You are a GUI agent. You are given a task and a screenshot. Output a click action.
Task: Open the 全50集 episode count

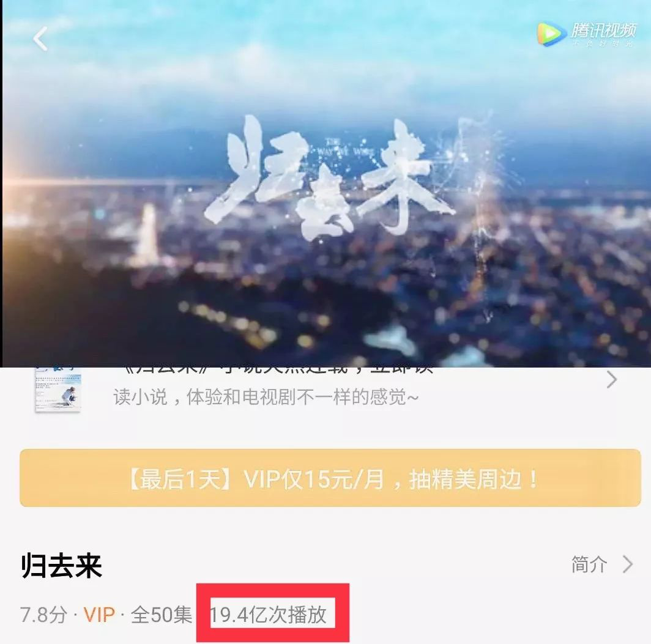pos(162,615)
